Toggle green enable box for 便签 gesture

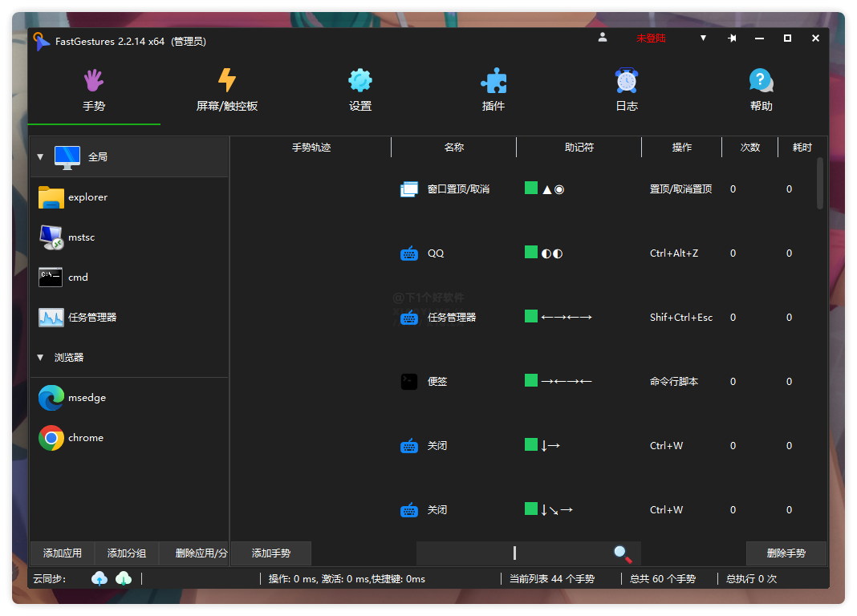(x=530, y=380)
